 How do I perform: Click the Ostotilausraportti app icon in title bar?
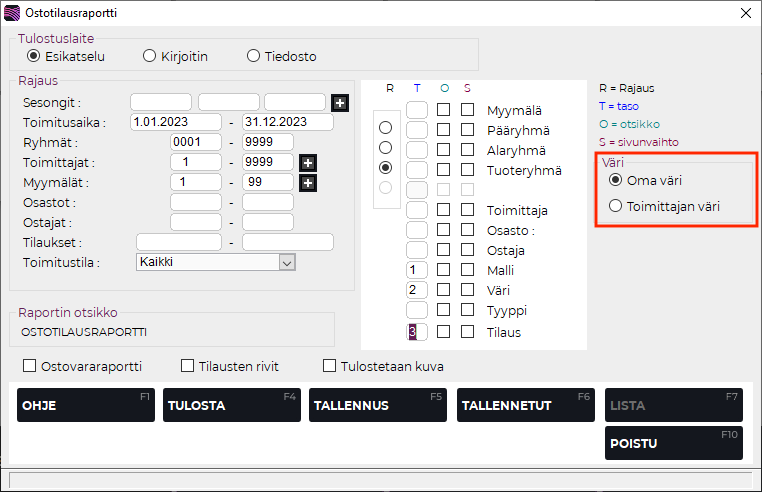point(12,13)
